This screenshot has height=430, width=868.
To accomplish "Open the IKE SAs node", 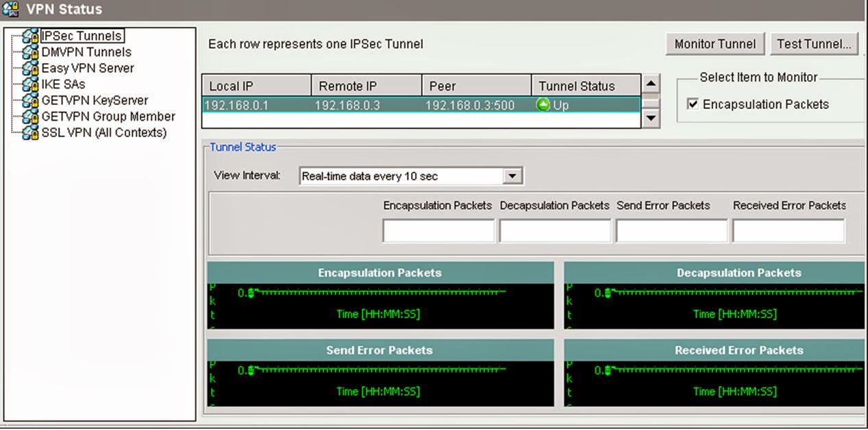I will [63, 84].
